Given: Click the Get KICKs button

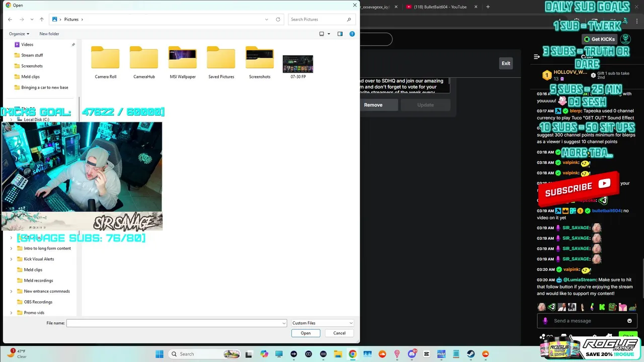Looking at the screenshot, I should pyautogui.click(x=599, y=39).
